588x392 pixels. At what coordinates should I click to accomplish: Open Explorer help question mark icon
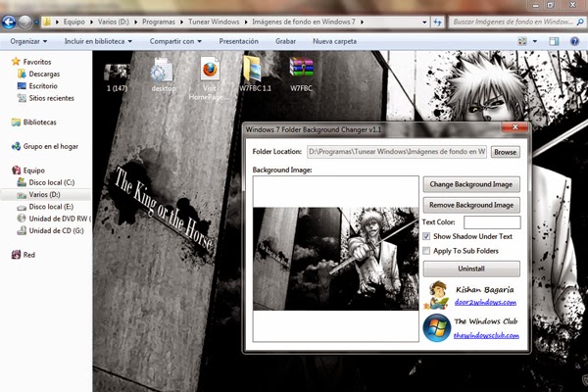574,41
